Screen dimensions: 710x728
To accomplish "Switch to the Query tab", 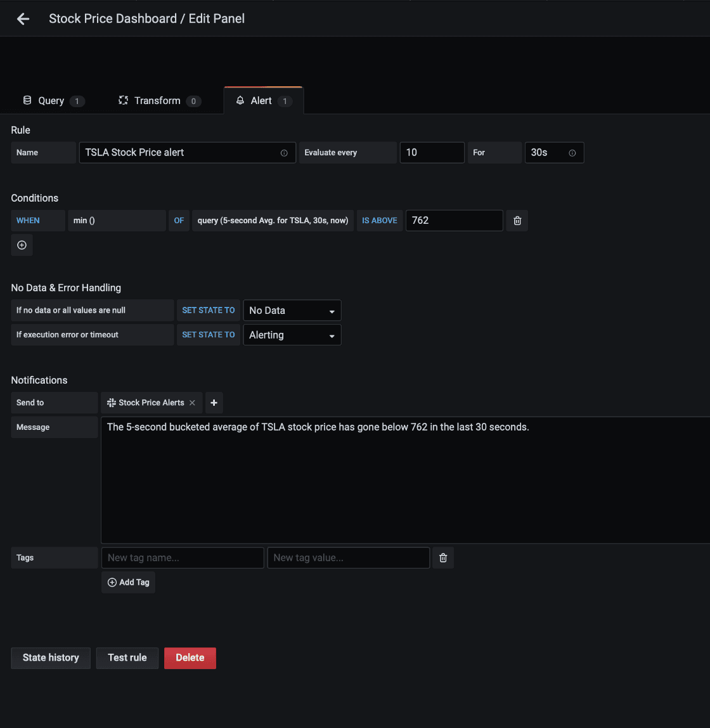I will pyautogui.click(x=53, y=101).
